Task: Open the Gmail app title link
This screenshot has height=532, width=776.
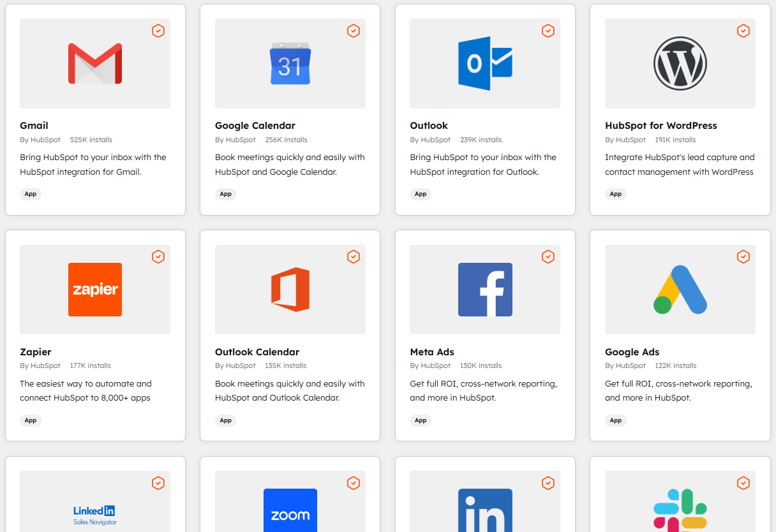Action: click(34, 126)
